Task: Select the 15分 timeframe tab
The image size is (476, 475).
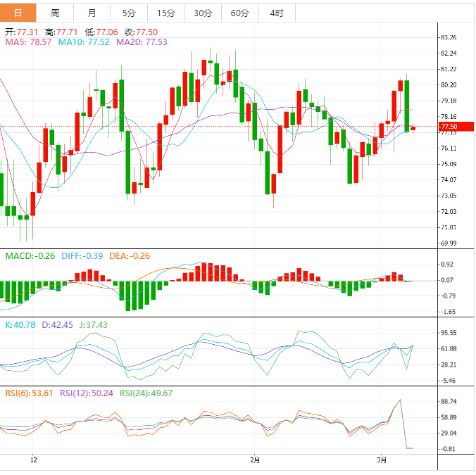Action: pos(165,13)
